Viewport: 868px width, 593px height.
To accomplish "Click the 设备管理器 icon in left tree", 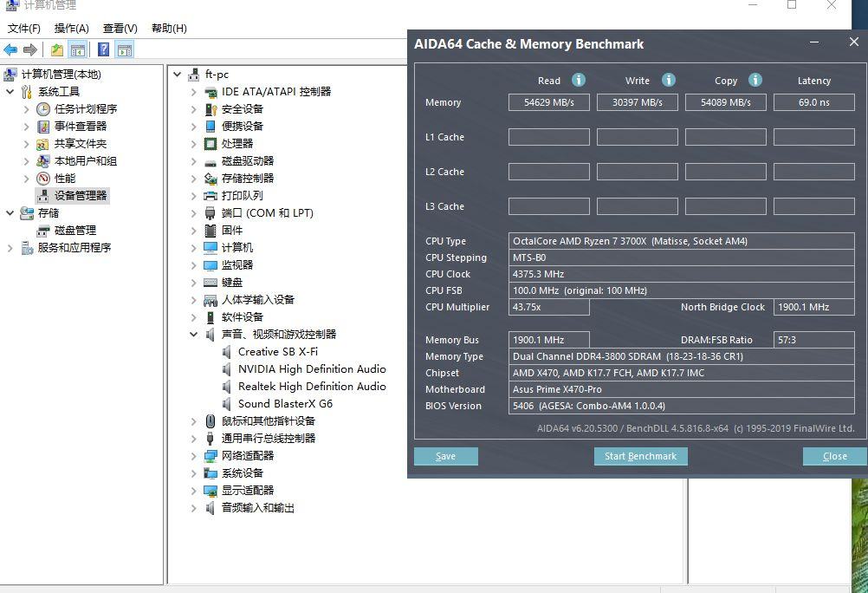I will 43,196.
